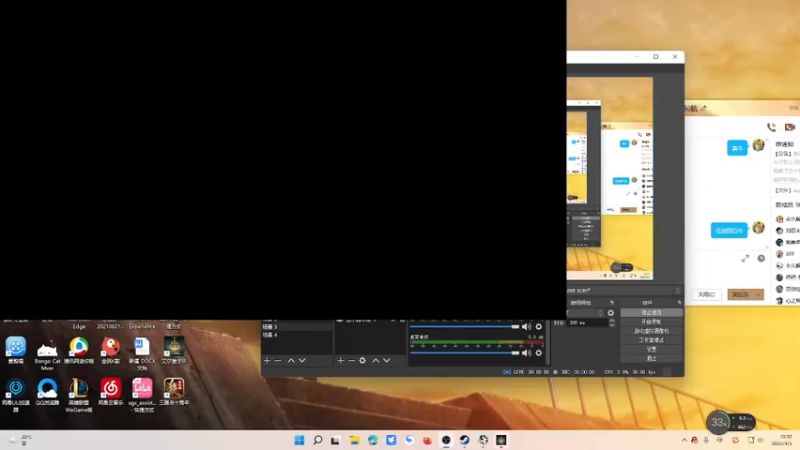
Task: Step the transition duration value
Action: coord(612,323)
